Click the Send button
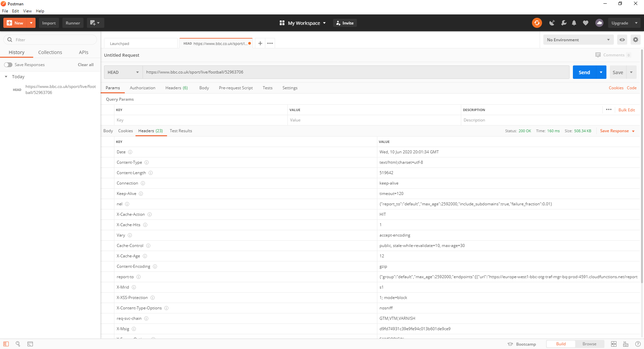 [x=584, y=72]
